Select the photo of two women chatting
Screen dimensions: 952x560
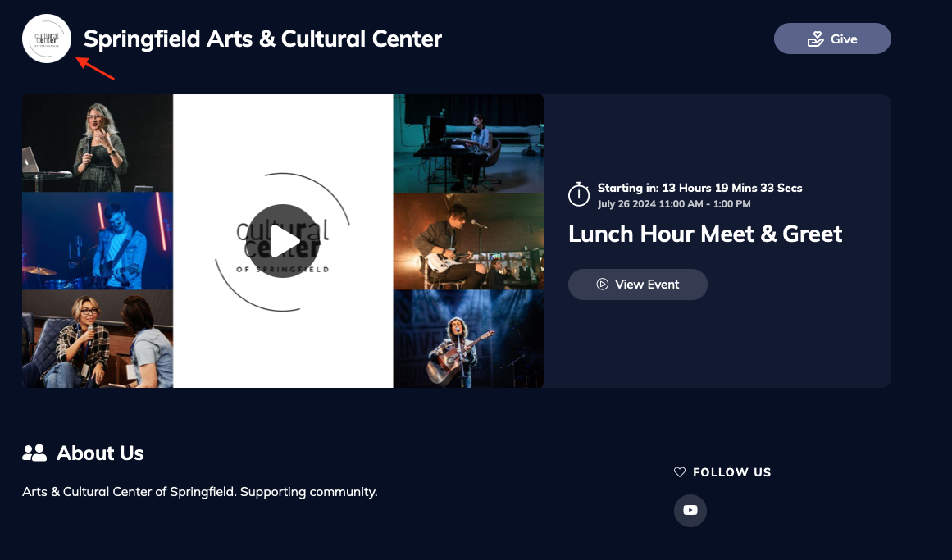[x=98, y=338]
